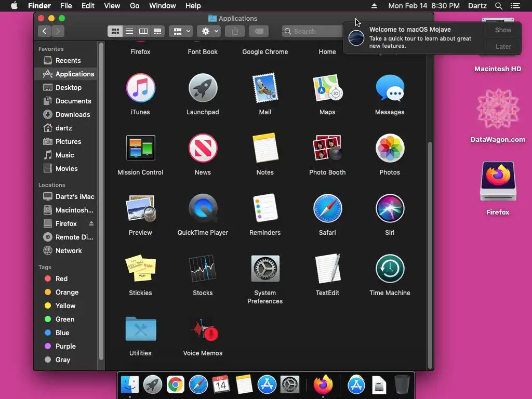Open the View menu
The image size is (532, 399).
pos(112,6)
